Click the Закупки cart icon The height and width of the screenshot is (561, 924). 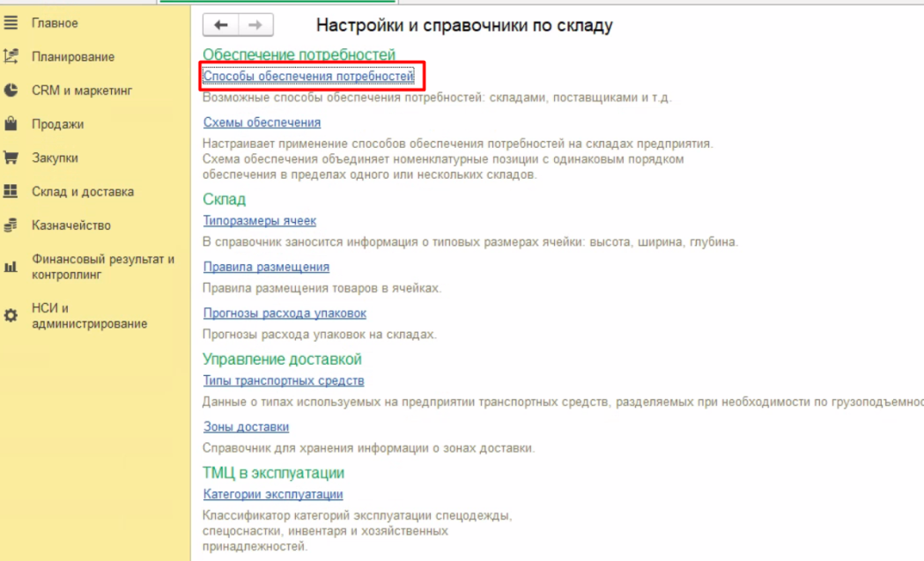pos(11,158)
